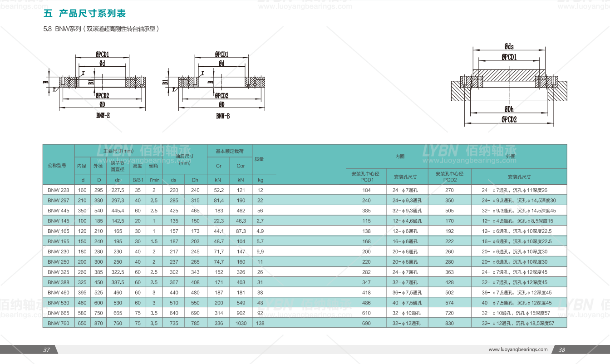This screenshot has width=610, height=364.
Task: Click the Cr column header
Action: 218,166
